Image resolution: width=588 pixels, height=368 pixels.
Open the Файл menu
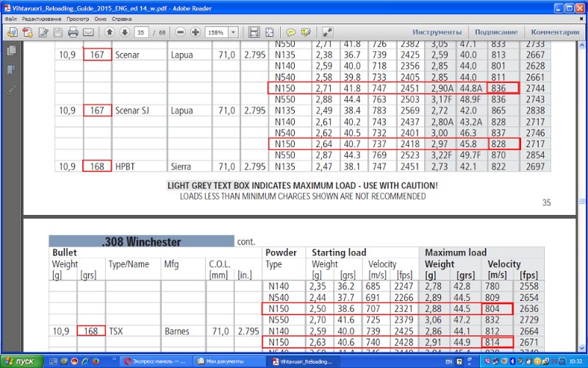click(x=11, y=17)
